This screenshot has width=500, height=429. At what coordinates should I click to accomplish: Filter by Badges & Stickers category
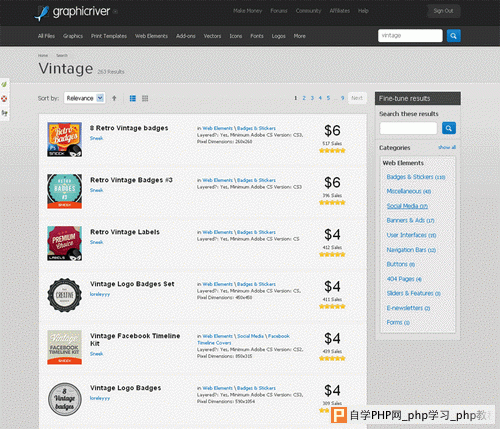(x=416, y=177)
